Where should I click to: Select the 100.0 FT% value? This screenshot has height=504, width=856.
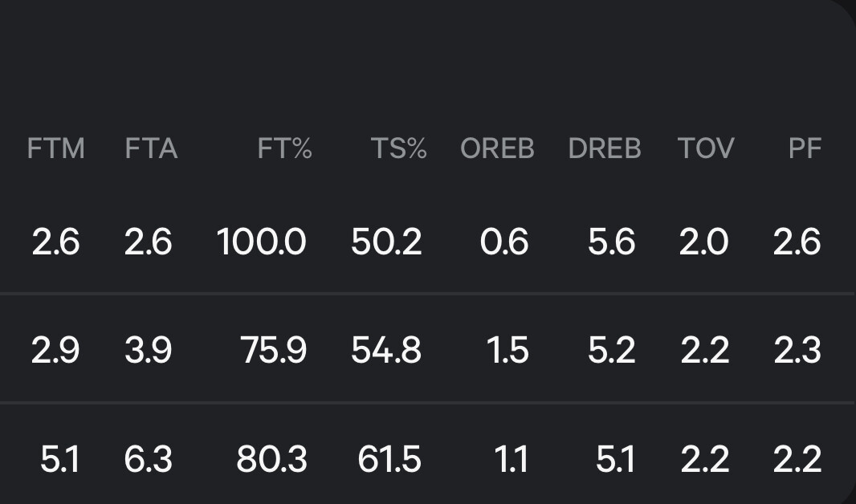[262, 242]
